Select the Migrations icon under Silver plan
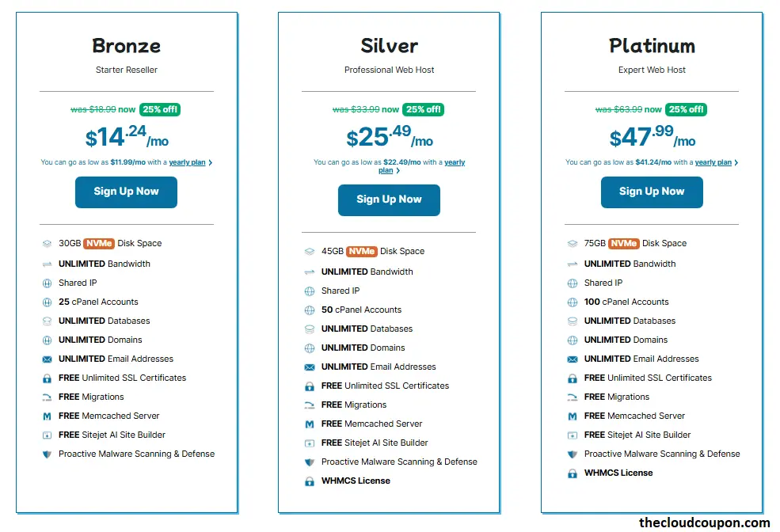The height and width of the screenshot is (532, 780). pos(310,405)
